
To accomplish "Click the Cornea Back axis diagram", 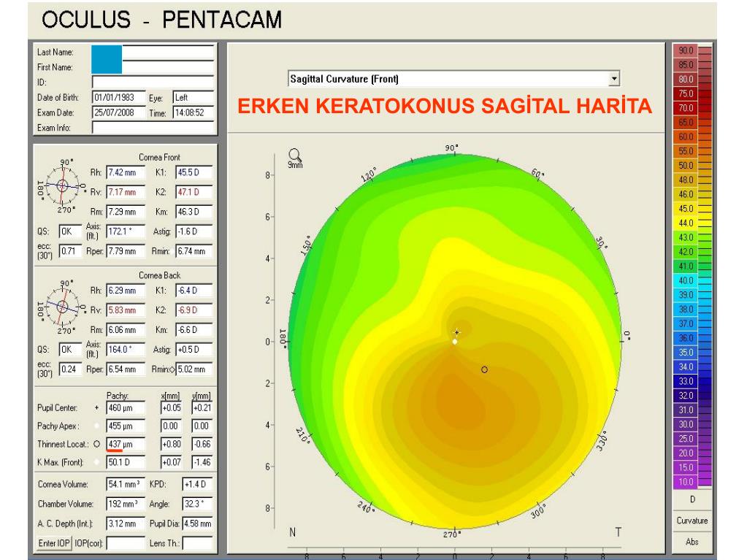I will [62, 306].
